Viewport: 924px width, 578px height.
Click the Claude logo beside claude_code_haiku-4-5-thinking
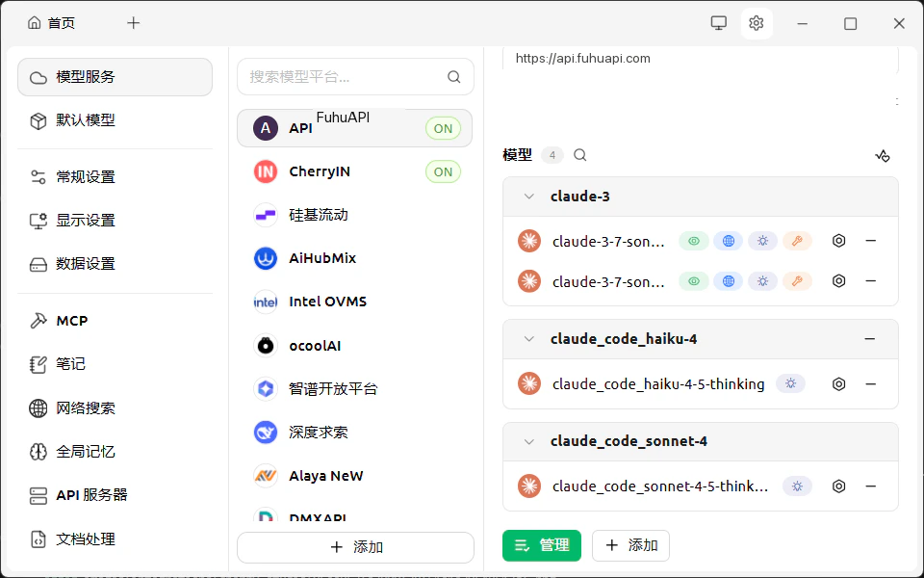pyautogui.click(x=529, y=384)
